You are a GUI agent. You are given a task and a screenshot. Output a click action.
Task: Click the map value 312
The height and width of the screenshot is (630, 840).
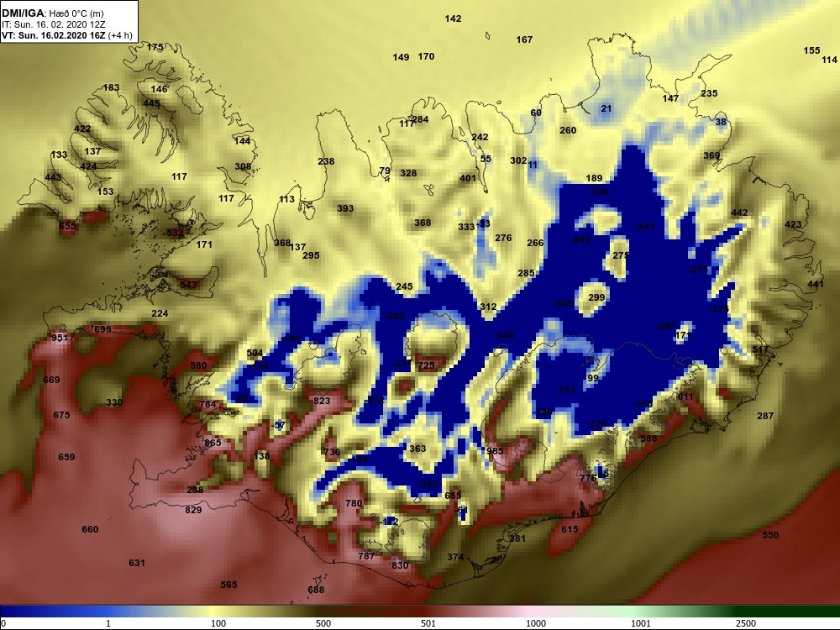pos(488,307)
